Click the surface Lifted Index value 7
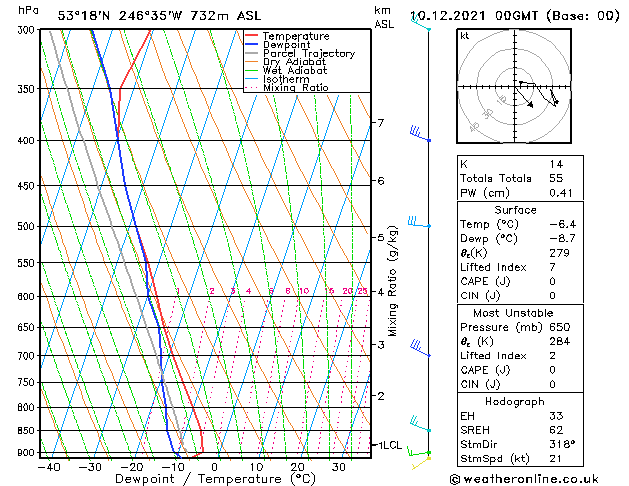Viewport: 629px width, 486px height. click(x=552, y=267)
